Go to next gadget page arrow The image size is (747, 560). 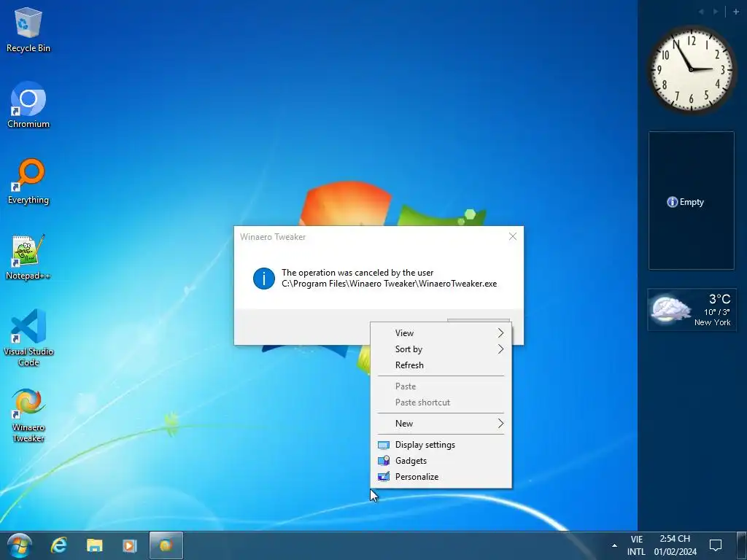click(716, 12)
